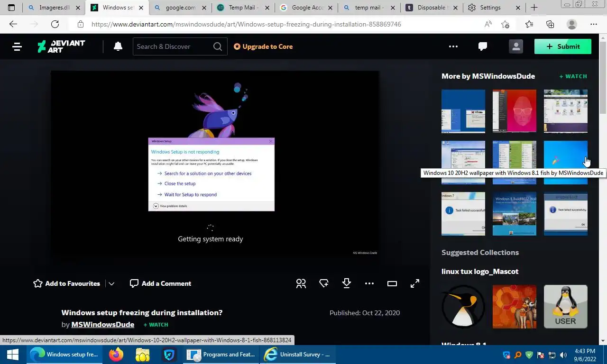Switch to the Settings tab
Viewport: 607px width, 364px height.
494,8
